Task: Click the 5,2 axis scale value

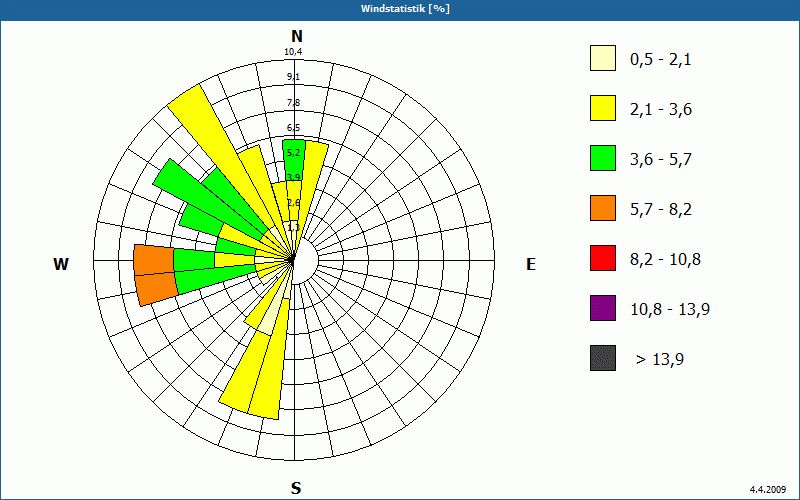Action: (293, 153)
